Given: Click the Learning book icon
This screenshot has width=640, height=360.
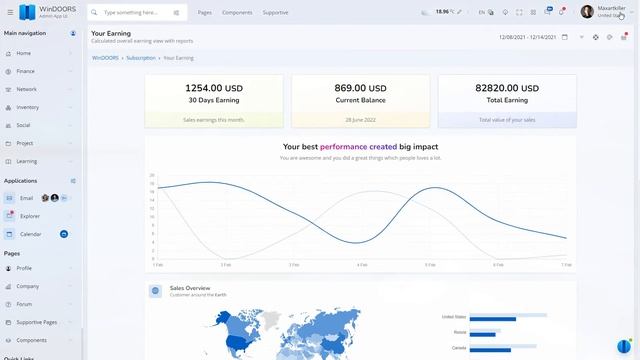Looking at the screenshot, I should coord(8,161).
